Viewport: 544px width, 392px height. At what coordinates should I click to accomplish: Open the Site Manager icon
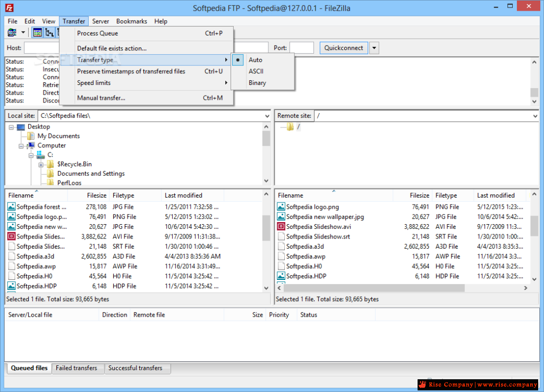tap(12, 32)
